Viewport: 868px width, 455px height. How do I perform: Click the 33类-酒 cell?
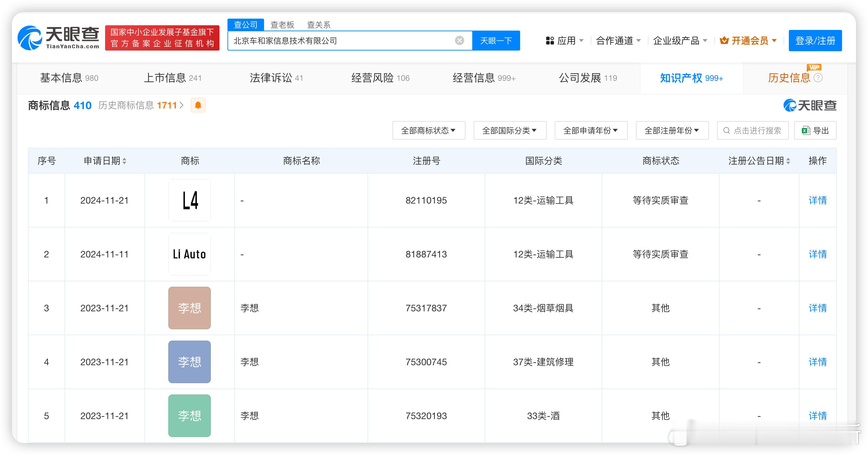pos(543,416)
